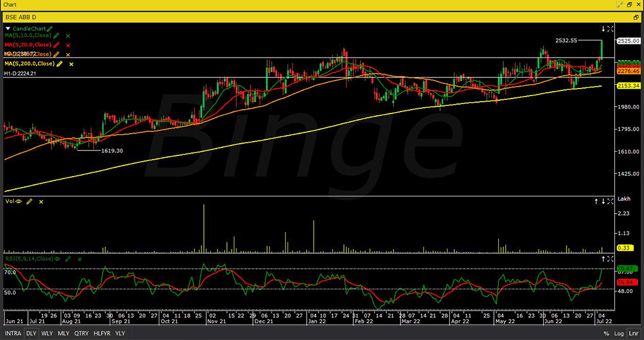The height and width of the screenshot is (340, 644).
Task: Collapse the CandleChart legend triangle
Action: click(8, 28)
